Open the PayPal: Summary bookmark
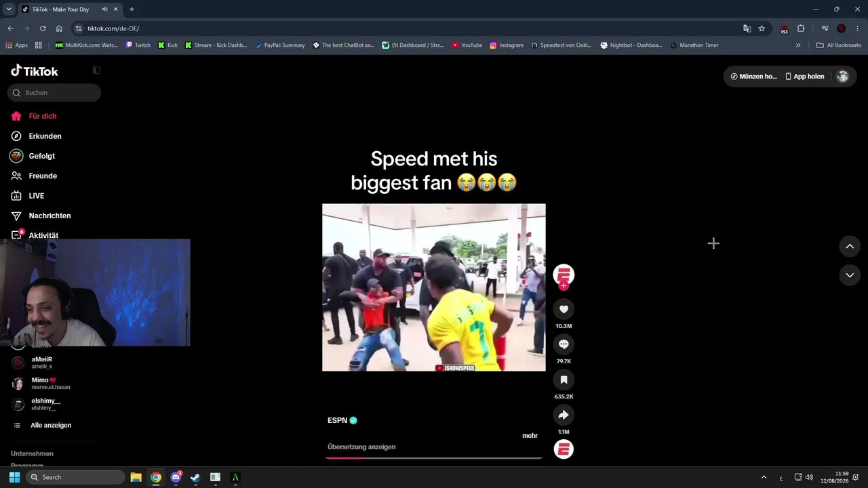The height and width of the screenshot is (488, 868). (280, 45)
